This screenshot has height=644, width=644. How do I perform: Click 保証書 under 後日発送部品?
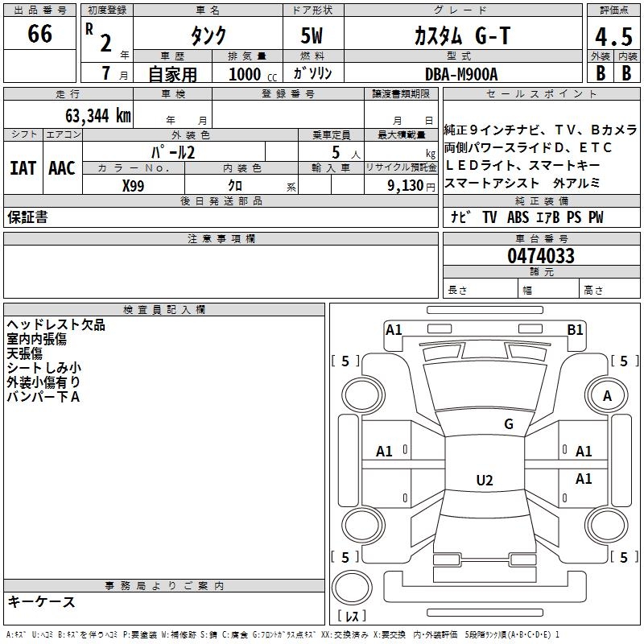pos(27,217)
